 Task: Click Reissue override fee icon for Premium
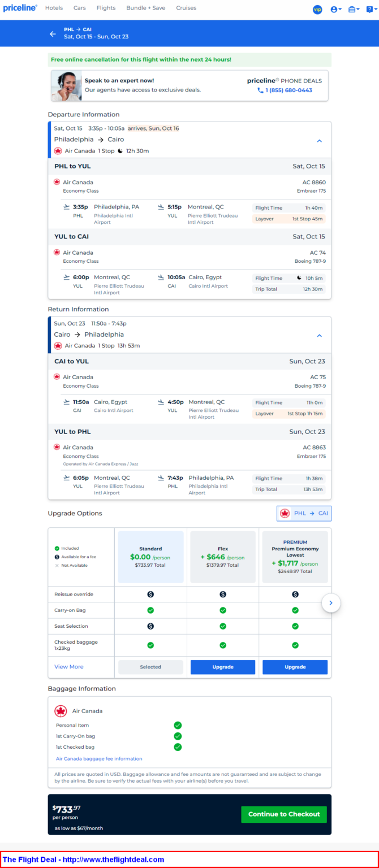pos(295,594)
